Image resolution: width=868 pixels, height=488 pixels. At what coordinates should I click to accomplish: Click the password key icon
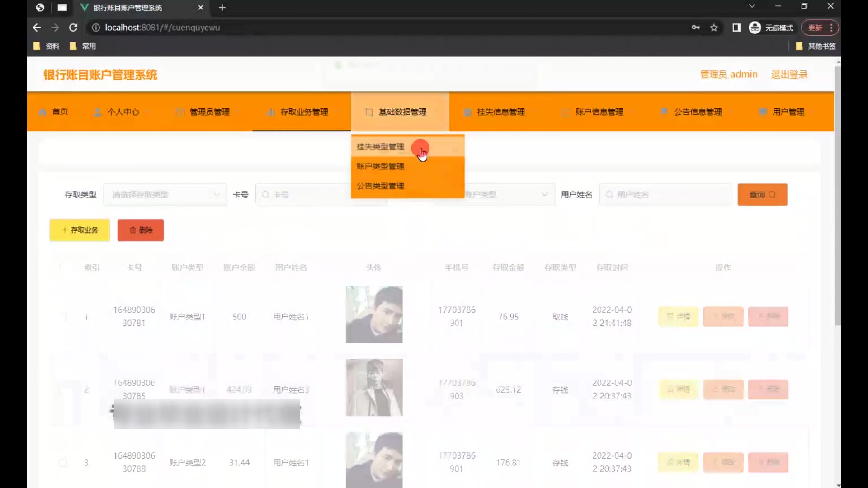point(696,28)
